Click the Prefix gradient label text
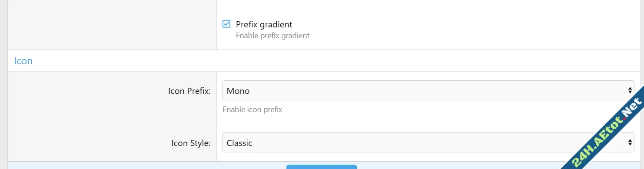The image size is (644, 169). pos(264,24)
